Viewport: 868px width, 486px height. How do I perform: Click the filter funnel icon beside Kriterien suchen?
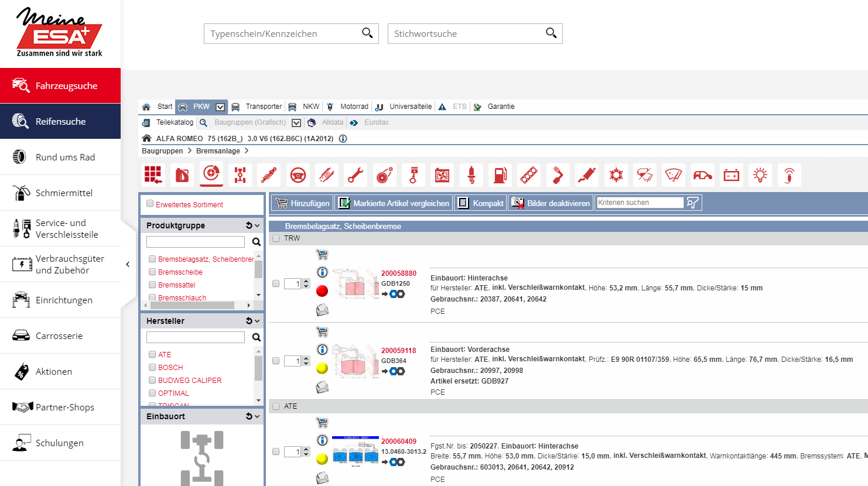693,203
